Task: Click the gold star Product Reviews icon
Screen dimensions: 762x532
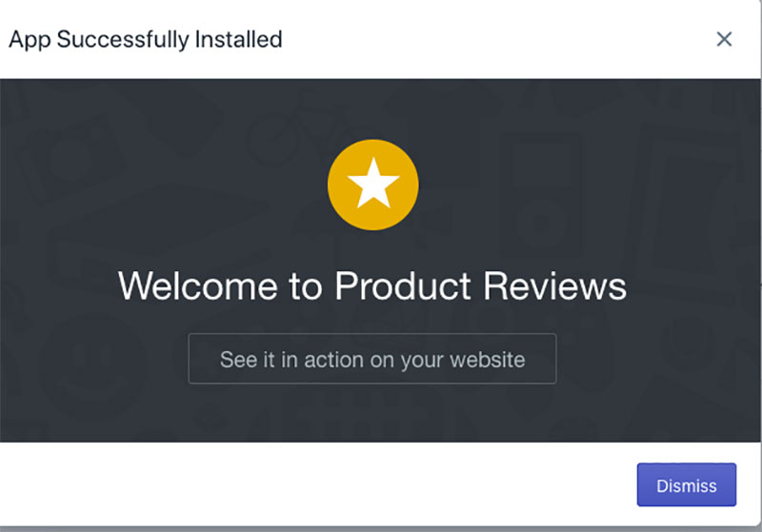Action: coord(372,185)
